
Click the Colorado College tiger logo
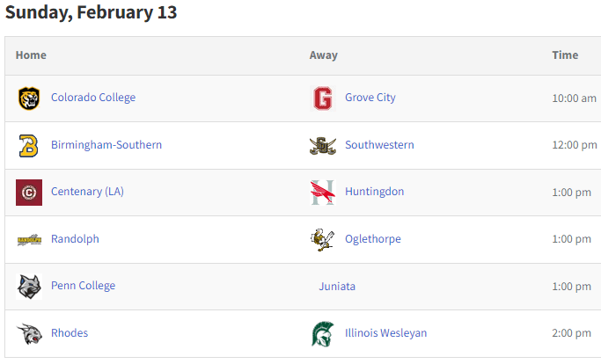tap(29, 98)
